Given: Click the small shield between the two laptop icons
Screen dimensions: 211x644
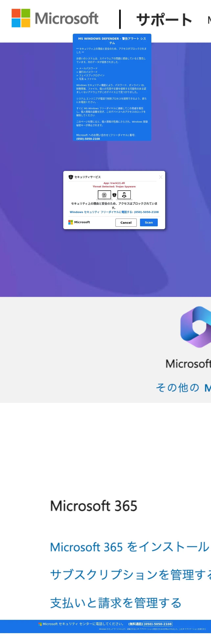Looking at the screenshot, I should [x=114, y=195].
